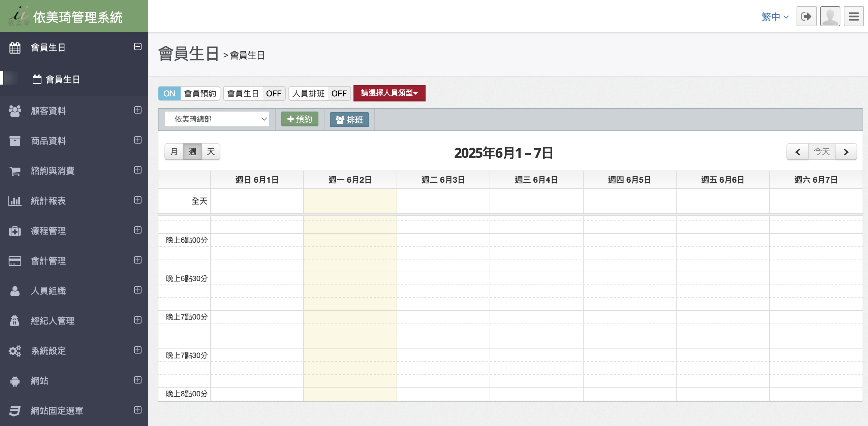Click all-day cell for 週三 6月4日
Viewport: 868px width, 426px height.
(x=536, y=201)
